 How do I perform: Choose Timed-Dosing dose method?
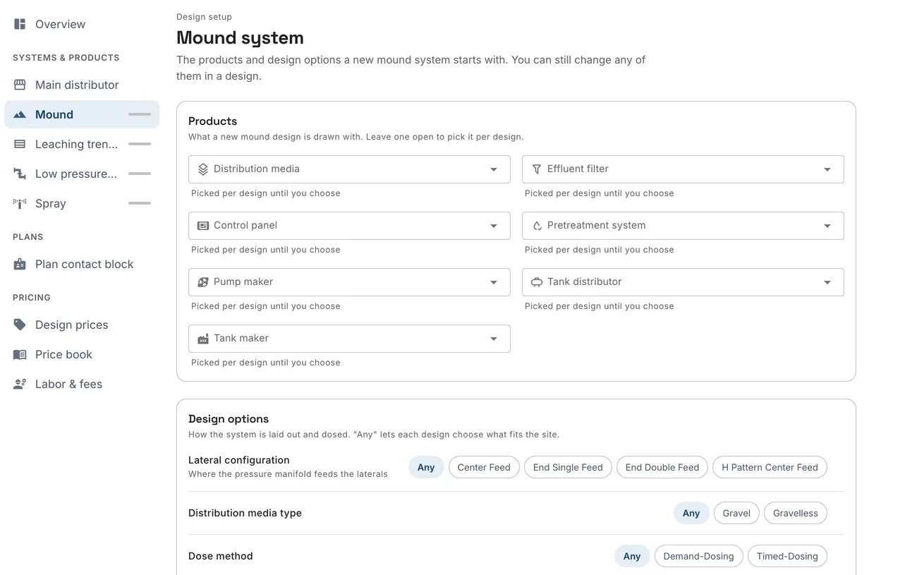click(787, 556)
